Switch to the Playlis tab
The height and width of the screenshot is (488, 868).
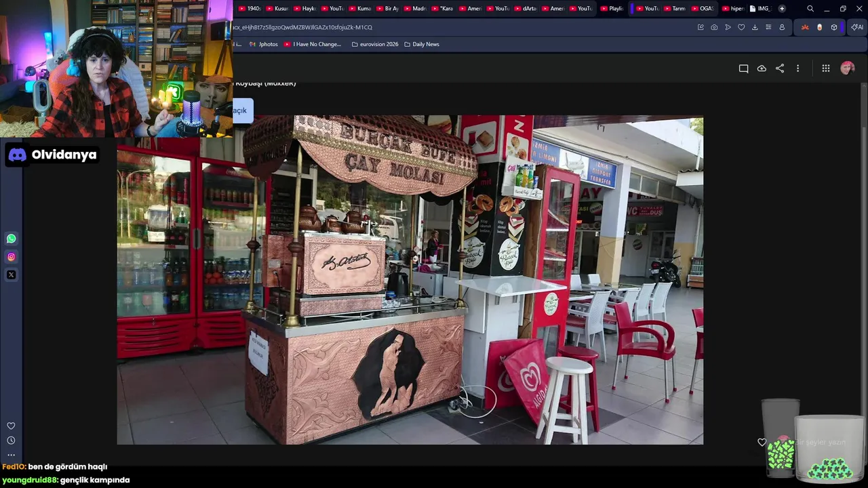coord(612,9)
